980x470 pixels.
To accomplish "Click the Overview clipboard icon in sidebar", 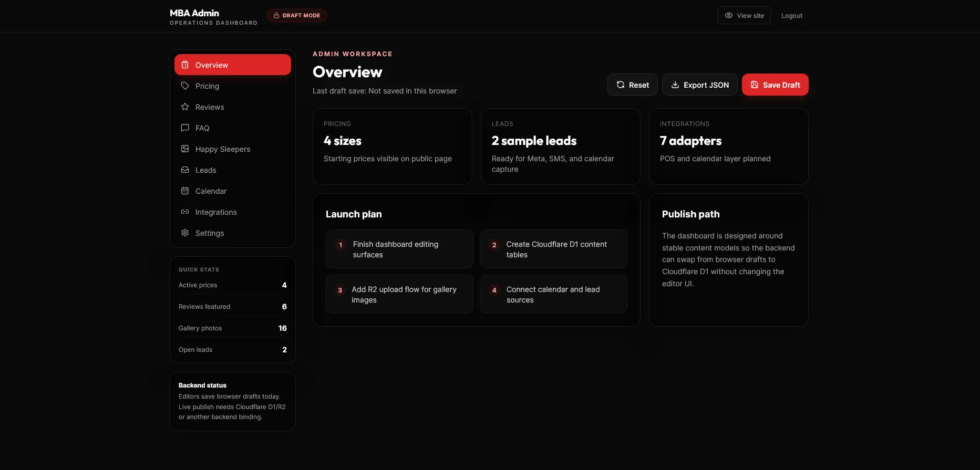I will coord(185,65).
